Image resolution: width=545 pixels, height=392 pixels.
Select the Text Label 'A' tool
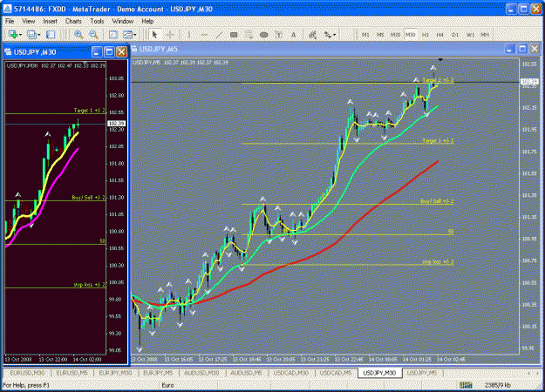pyautogui.click(x=294, y=34)
